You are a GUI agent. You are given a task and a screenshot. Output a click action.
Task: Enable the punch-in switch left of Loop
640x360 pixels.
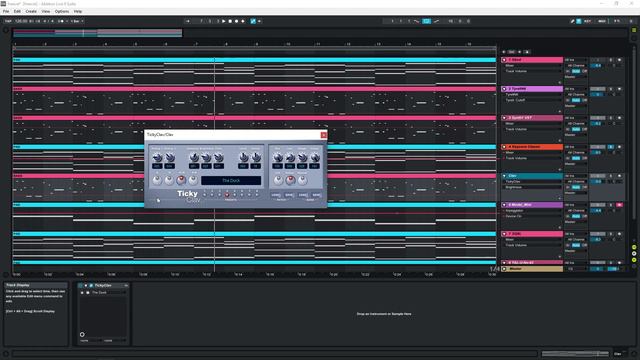pos(416,21)
